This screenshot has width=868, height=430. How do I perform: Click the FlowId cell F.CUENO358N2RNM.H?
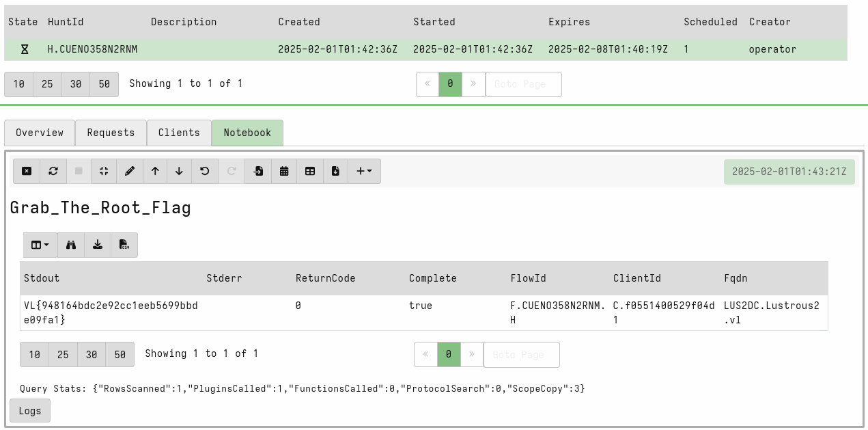(558, 312)
